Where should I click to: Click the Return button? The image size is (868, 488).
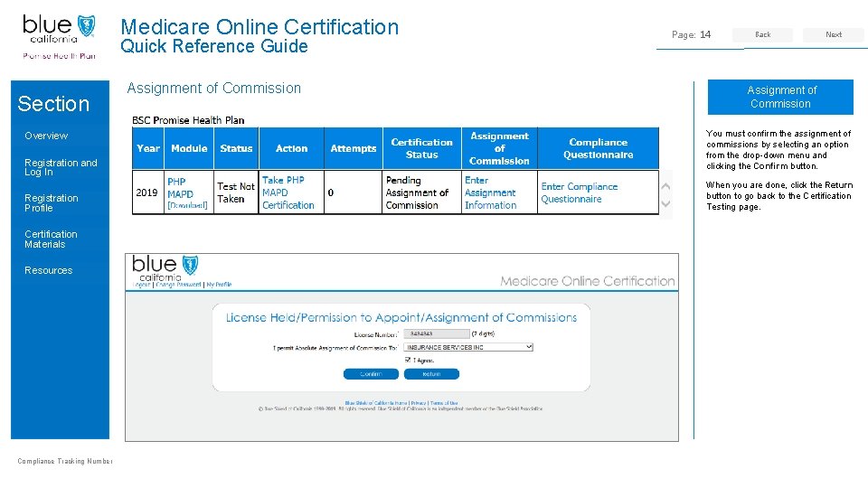pyautogui.click(x=431, y=374)
